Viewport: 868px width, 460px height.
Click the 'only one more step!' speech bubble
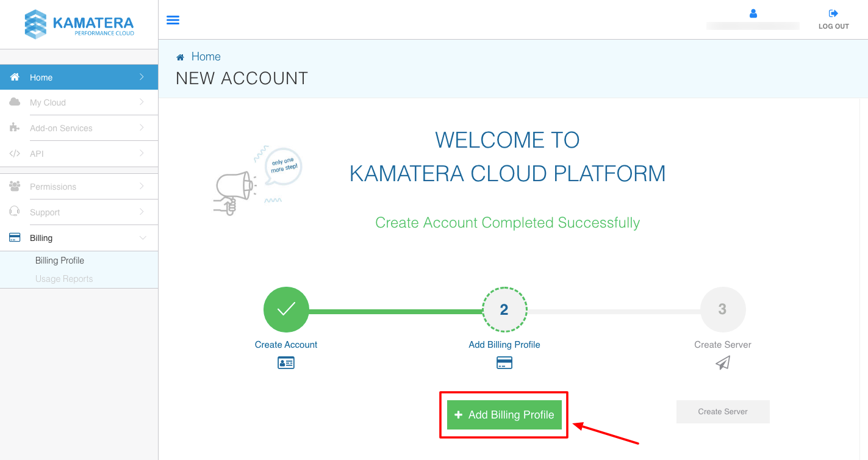(x=283, y=165)
